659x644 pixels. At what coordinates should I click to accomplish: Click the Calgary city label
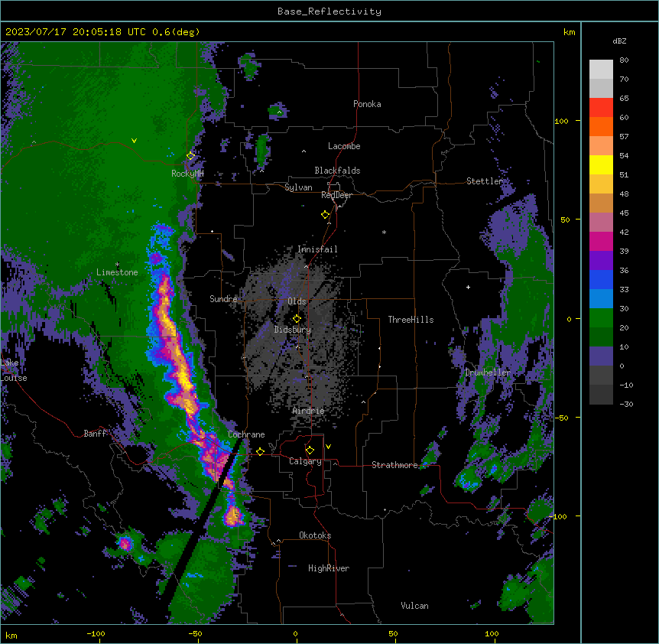coord(305,461)
